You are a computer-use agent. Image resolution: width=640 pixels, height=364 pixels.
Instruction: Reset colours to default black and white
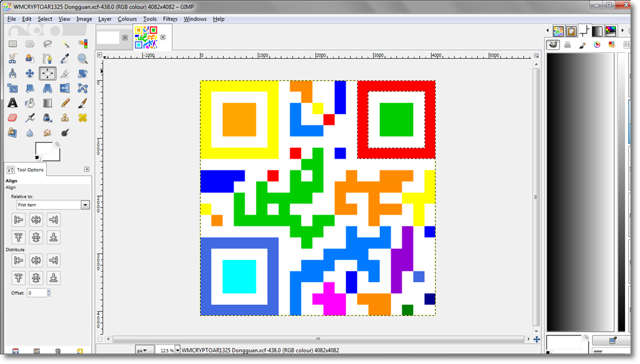pyautogui.click(x=37, y=158)
